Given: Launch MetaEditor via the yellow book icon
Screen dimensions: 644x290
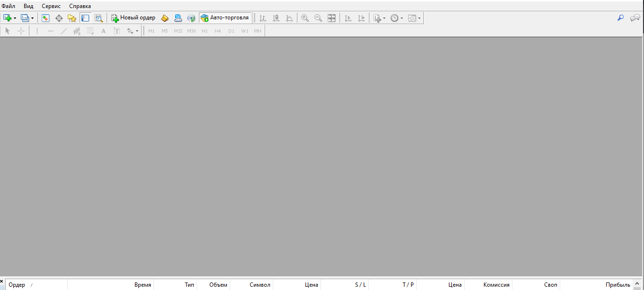Looking at the screenshot, I should (165, 18).
